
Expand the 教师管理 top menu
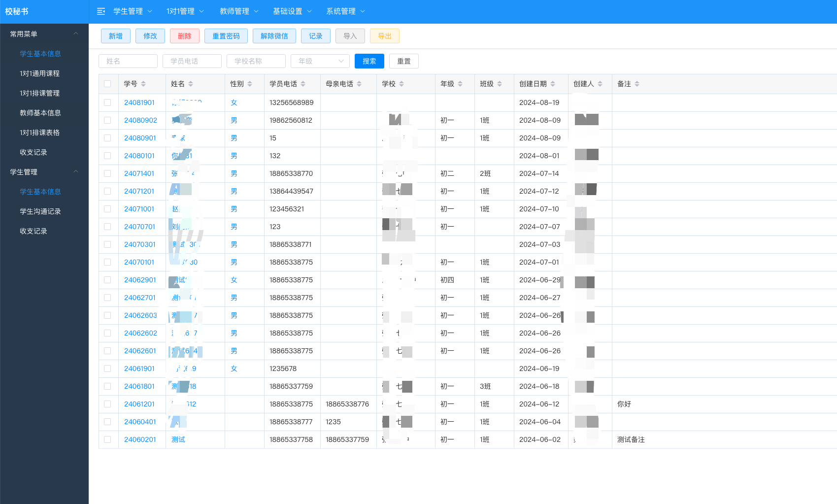(239, 11)
